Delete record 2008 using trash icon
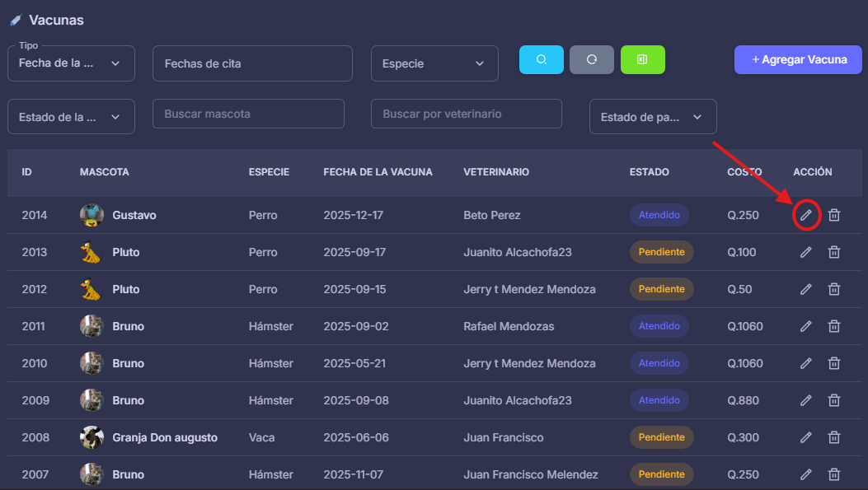The height and width of the screenshot is (490, 868). tap(834, 437)
